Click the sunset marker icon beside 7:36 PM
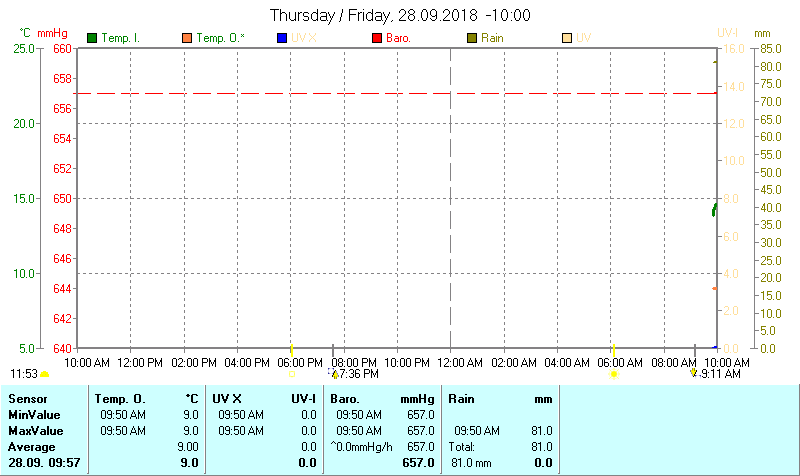The width and height of the screenshot is (800, 476). point(334,374)
